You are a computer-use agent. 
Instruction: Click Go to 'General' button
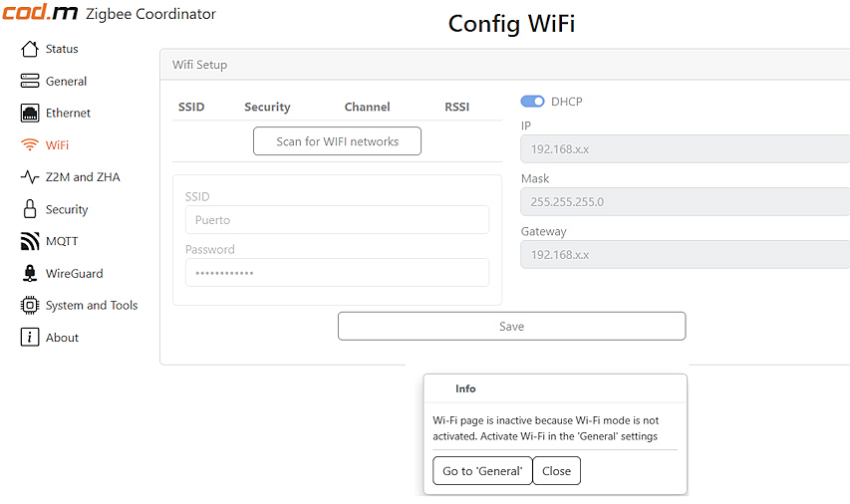[482, 471]
